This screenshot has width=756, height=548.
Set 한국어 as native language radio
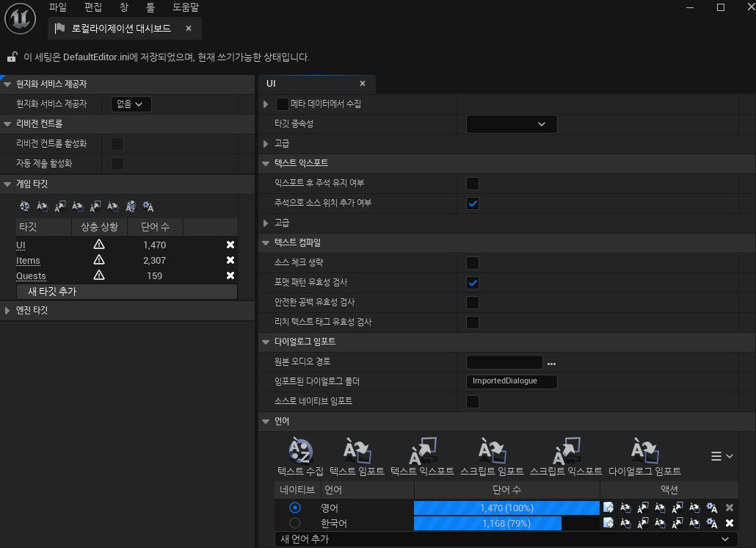[295, 523]
